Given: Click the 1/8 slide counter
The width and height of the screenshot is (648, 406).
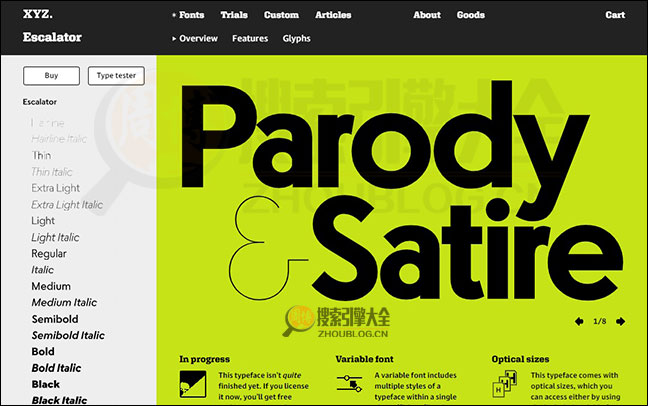Looking at the screenshot, I should coord(600,321).
